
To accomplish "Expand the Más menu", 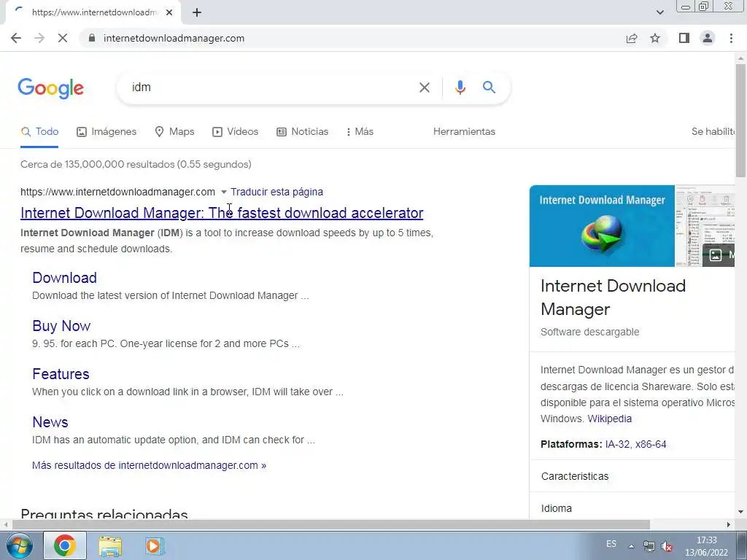I will 360,132.
